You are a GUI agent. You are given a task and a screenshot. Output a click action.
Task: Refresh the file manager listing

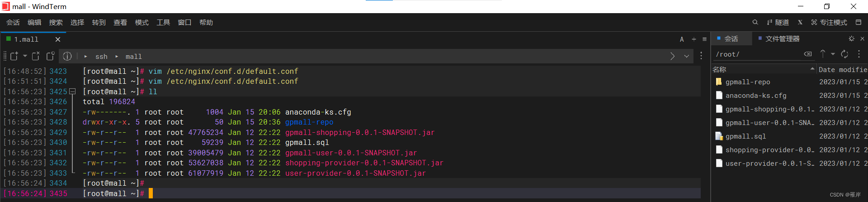[x=844, y=54]
